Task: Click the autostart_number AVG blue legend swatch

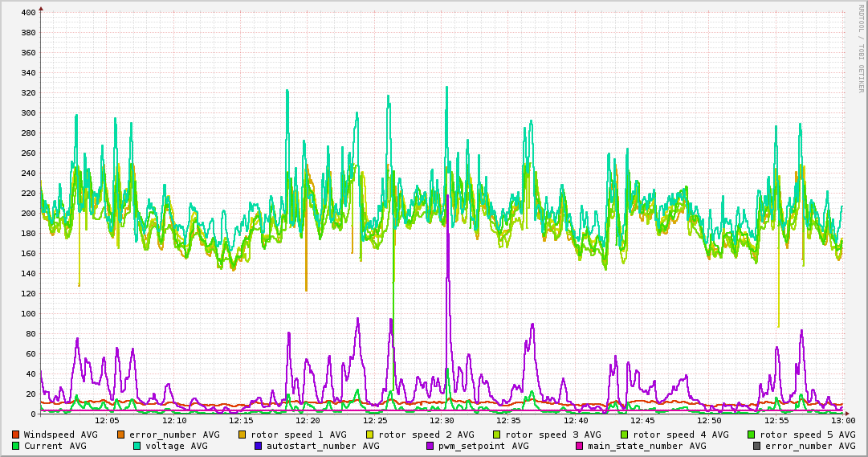Action: [x=258, y=446]
